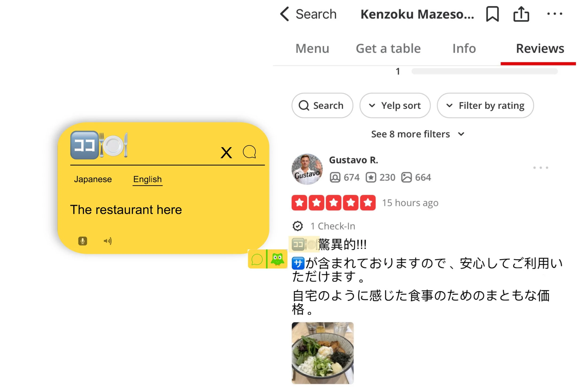Click the reviews Search pill button
Viewport: 588px width, 392px height.
pyautogui.click(x=322, y=106)
